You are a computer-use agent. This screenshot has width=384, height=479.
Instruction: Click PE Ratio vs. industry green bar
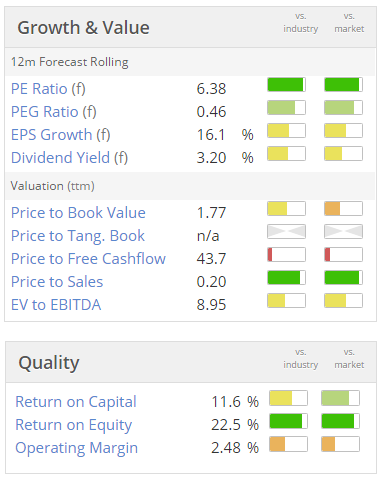[286, 85]
